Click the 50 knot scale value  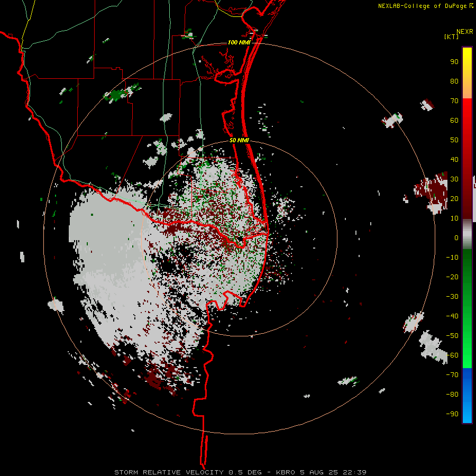pos(454,140)
